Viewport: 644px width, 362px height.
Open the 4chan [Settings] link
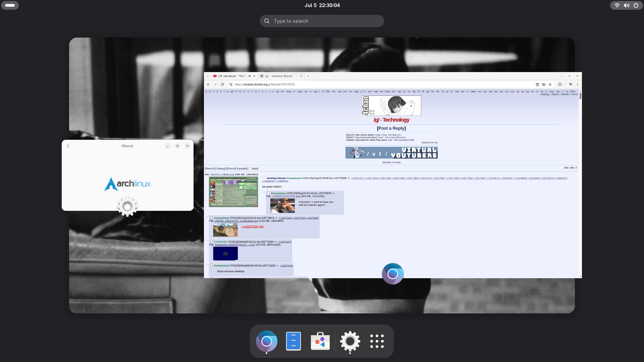[x=545, y=95]
